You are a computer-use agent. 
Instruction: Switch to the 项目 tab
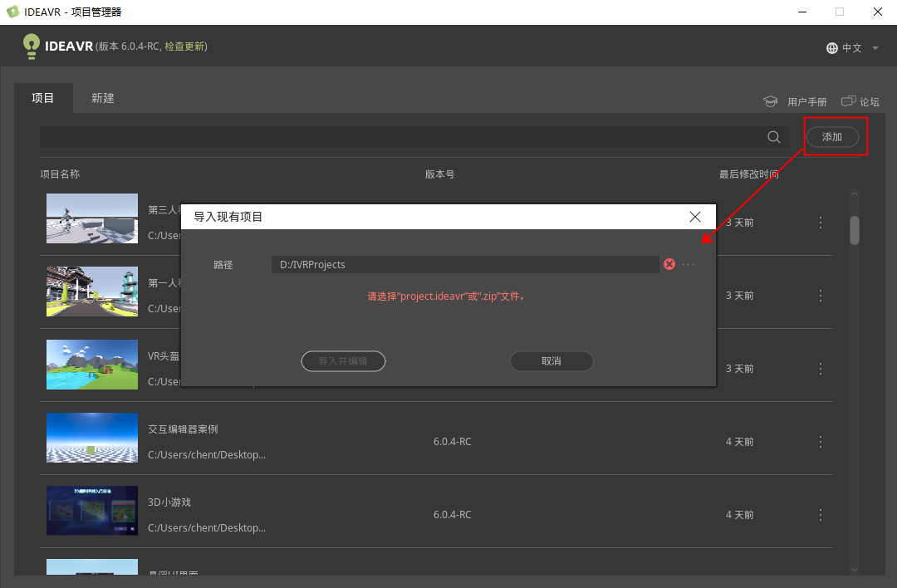[43, 98]
